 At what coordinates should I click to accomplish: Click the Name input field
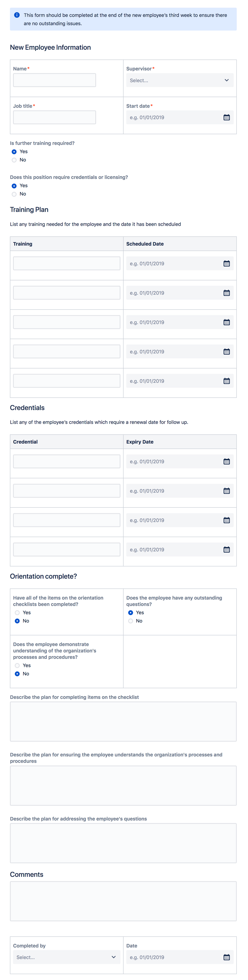(x=54, y=80)
